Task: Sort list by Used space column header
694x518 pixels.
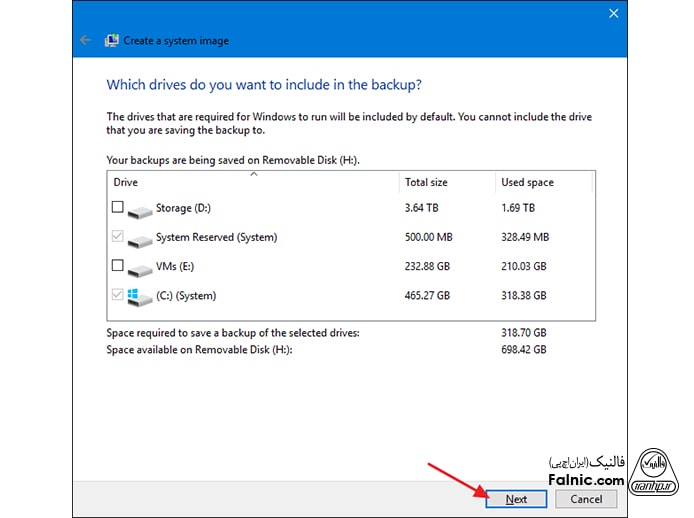Action: (x=543, y=183)
